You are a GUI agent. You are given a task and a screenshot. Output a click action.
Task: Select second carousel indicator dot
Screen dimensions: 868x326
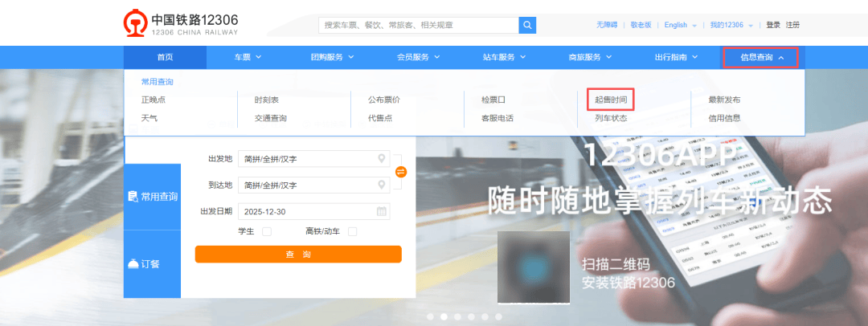pos(444,317)
